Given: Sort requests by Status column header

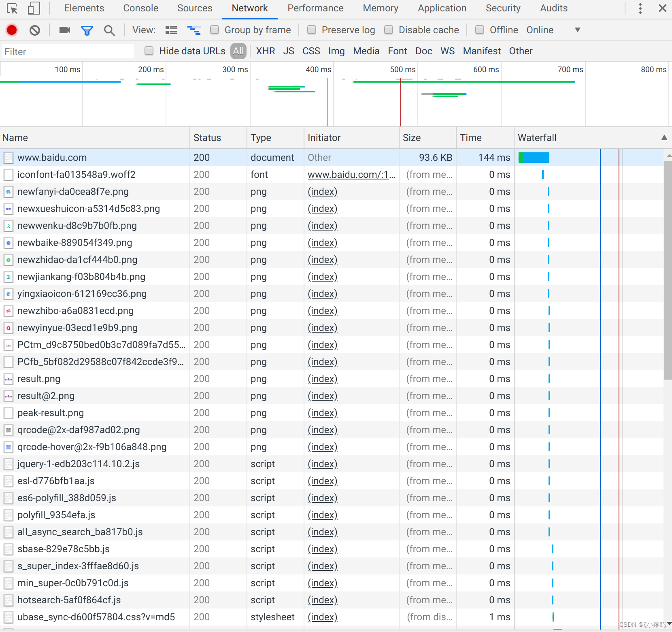Looking at the screenshot, I should 218,138.
